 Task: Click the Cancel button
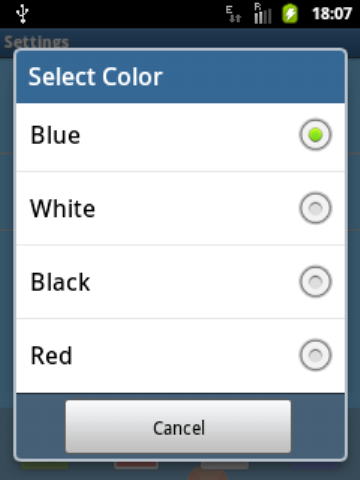pos(178,427)
